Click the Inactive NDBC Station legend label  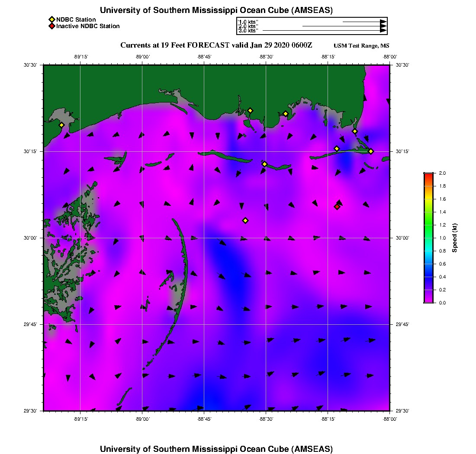pyautogui.click(x=88, y=26)
